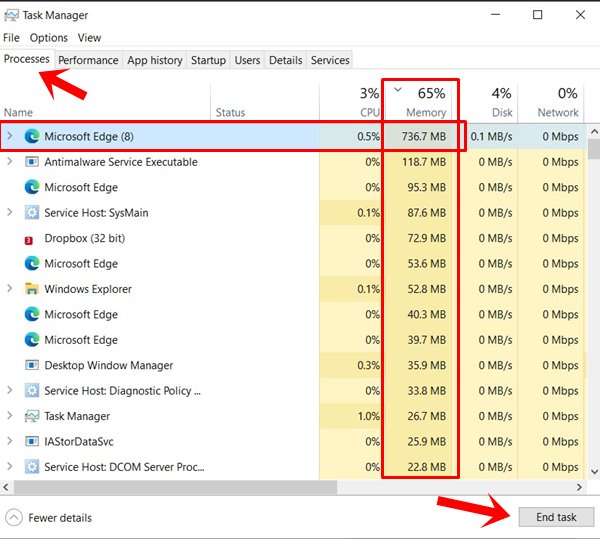
Task: Switch to the App history tab
Action: [x=155, y=60]
